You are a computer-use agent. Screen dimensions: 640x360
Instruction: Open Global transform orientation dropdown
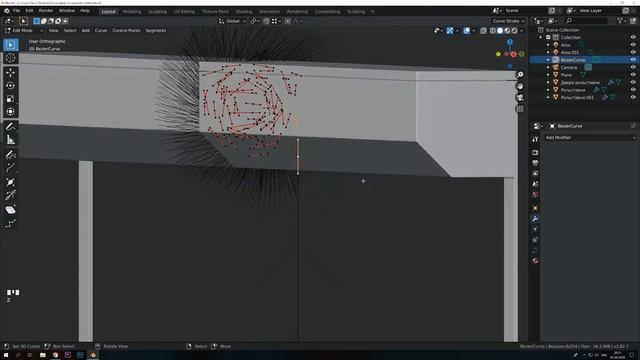click(x=232, y=21)
